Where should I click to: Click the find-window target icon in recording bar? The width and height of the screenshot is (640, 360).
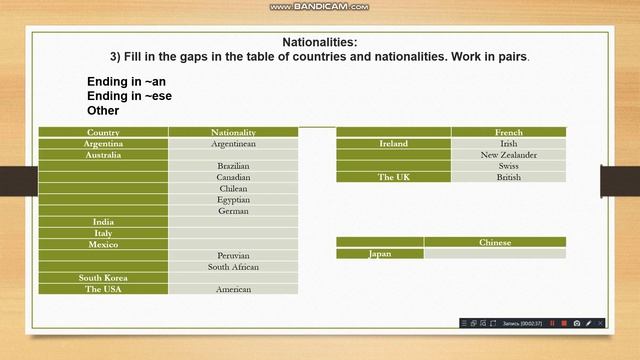pos(483,323)
